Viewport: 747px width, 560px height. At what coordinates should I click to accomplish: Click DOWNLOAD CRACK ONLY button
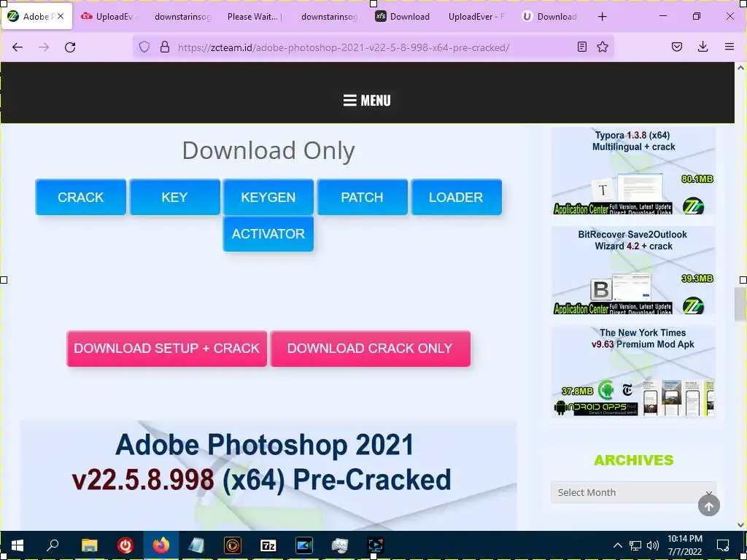point(370,349)
